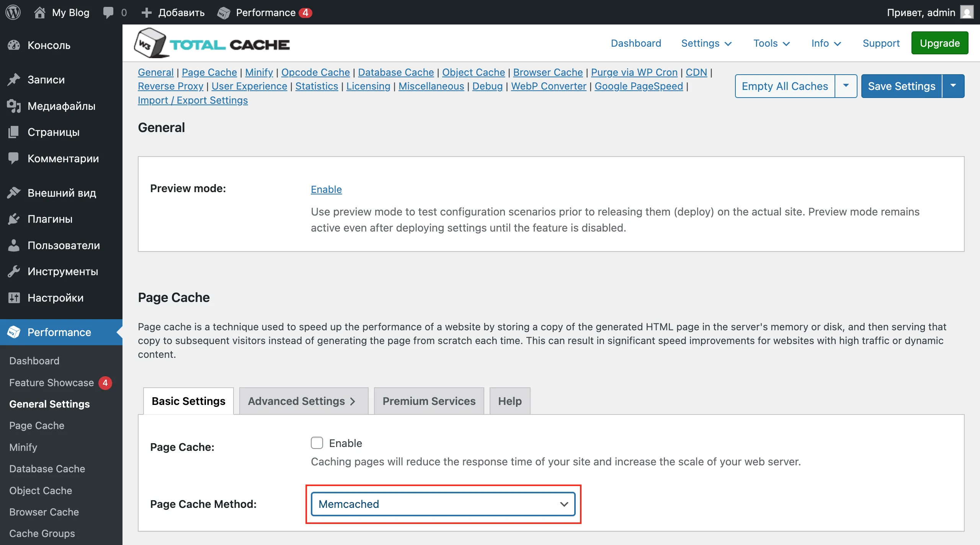
Task: Follow the Import / Export Settings link
Action: point(193,100)
